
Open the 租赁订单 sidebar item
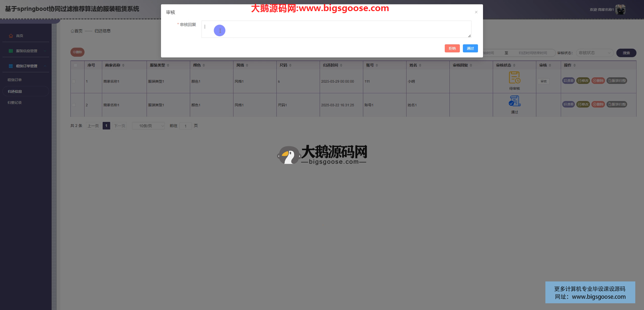point(15,80)
